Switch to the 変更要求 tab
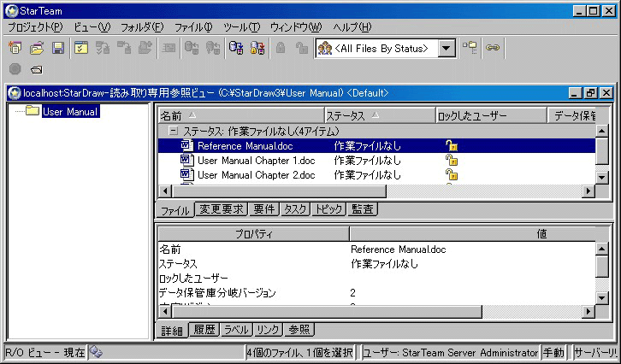Image resolution: width=621 pixels, height=364 pixels. 221,209
